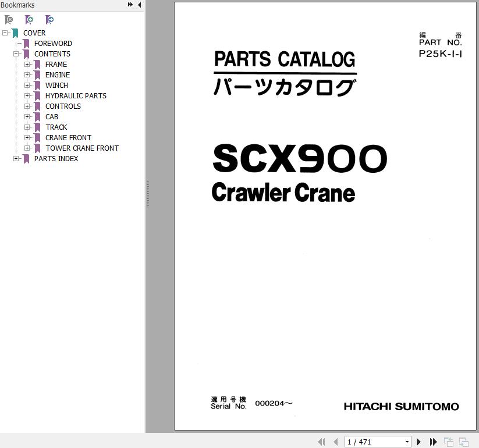
Task: Click the ENGINE bookmark ribbon icon
Action: coord(37,75)
